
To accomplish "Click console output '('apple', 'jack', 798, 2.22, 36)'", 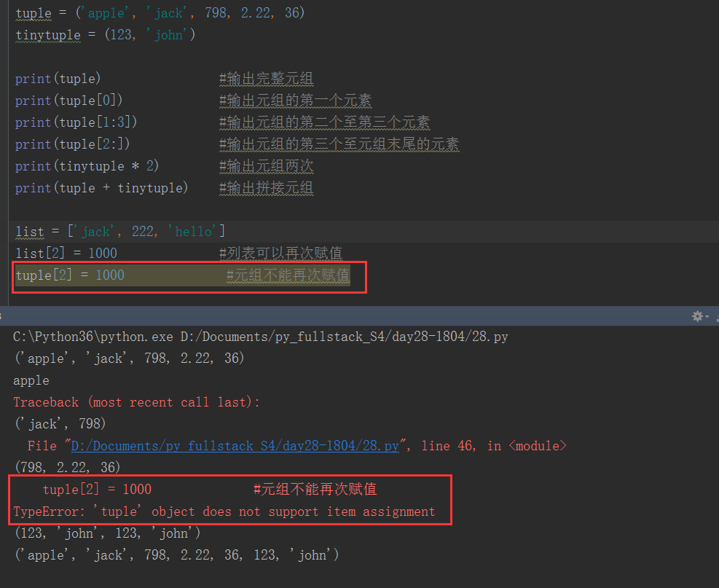I will coord(130,358).
